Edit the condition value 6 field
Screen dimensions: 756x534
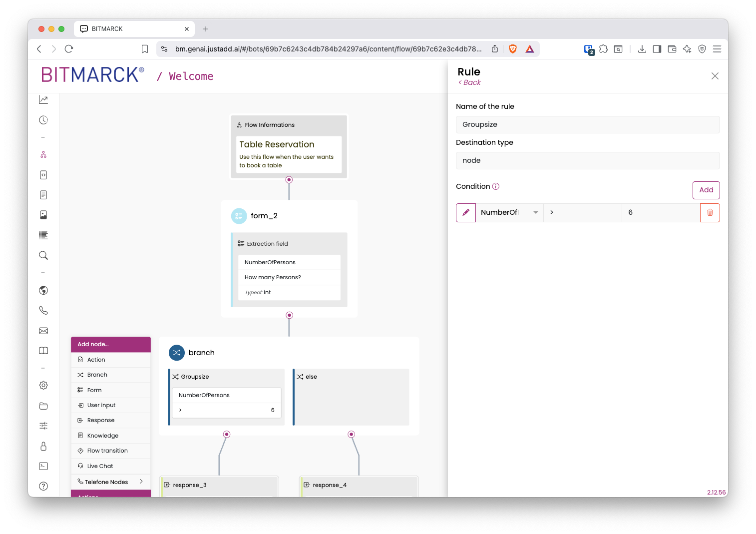click(661, 213)
